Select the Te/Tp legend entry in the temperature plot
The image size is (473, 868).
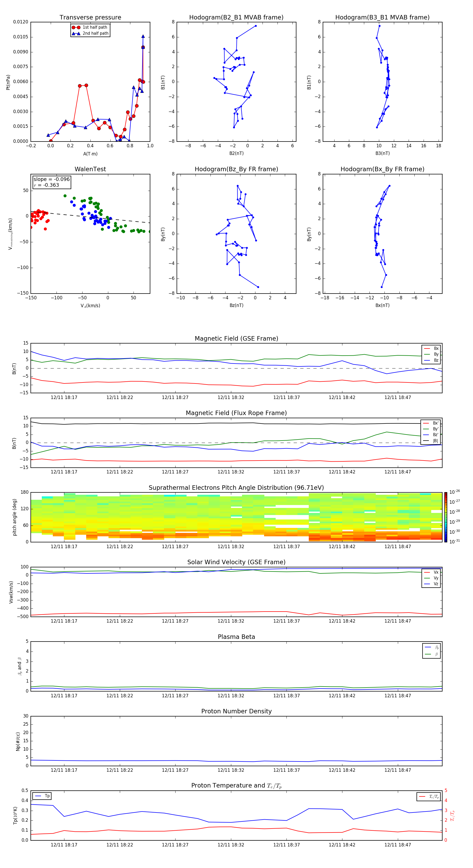(x=429, y=796)
